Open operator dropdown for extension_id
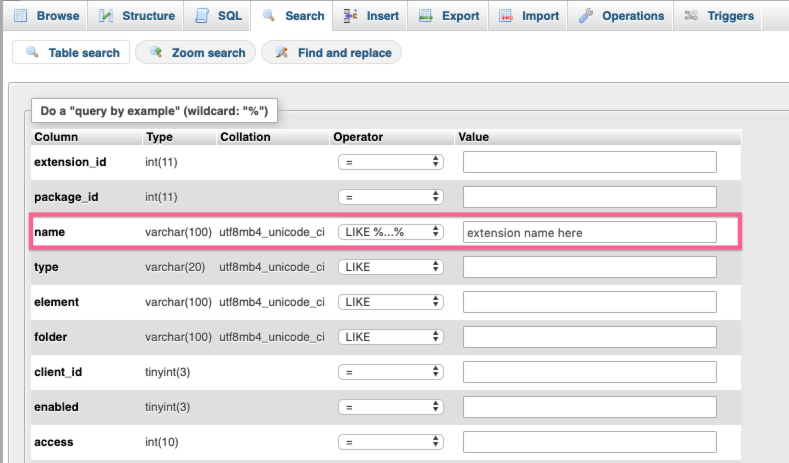 click(390, 162)
